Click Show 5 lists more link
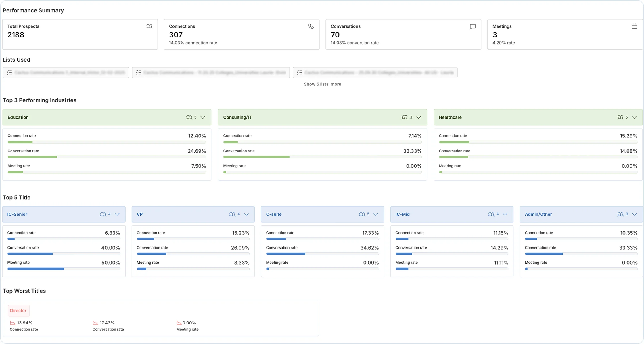The width and height of the screenshot is (644, 344). (322, 84)
